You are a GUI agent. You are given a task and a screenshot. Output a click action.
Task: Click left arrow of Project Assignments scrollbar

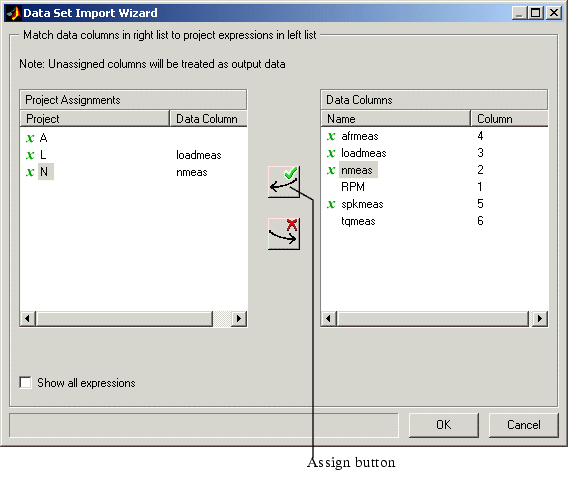coord(28,319)
